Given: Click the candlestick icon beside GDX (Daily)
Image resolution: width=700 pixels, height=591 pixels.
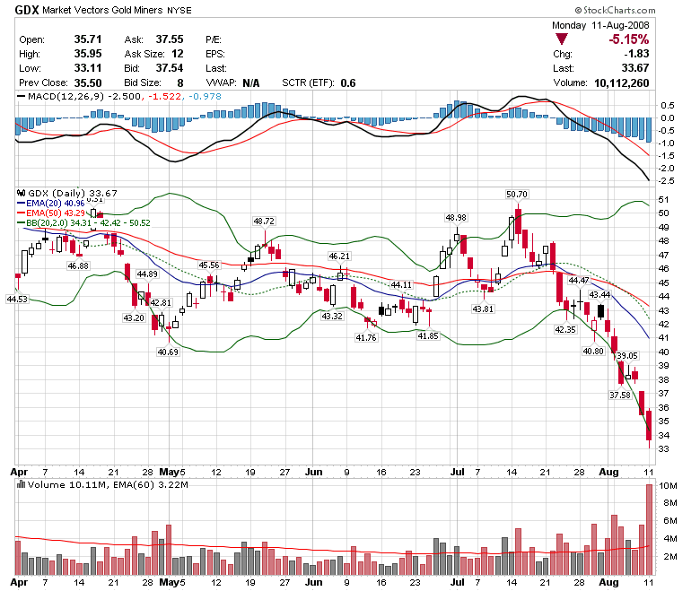Looking at the screenshot, I should pyautogui.click(x=21, y=193).
